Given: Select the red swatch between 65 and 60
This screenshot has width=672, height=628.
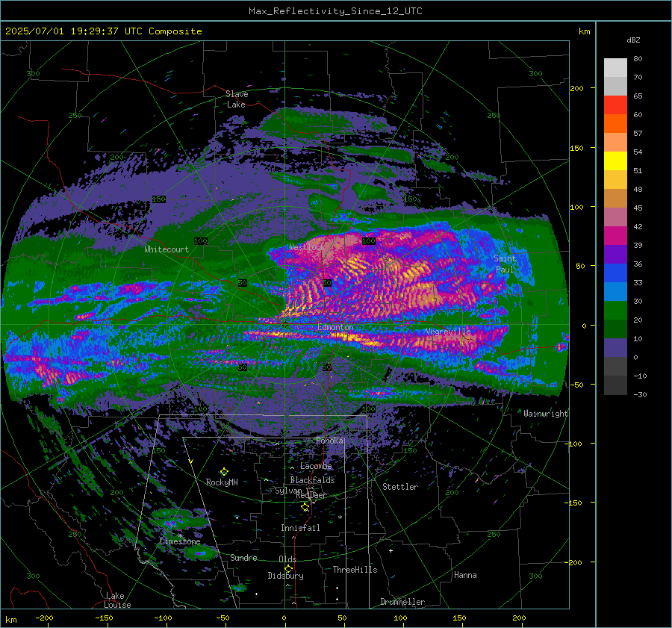Looking at the screenshot, I should point(615,105).
